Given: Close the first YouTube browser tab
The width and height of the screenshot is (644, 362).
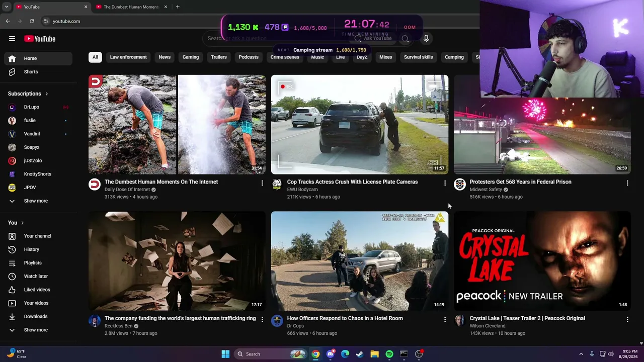Looking at the screenshot, I should [x=86, y=7].
